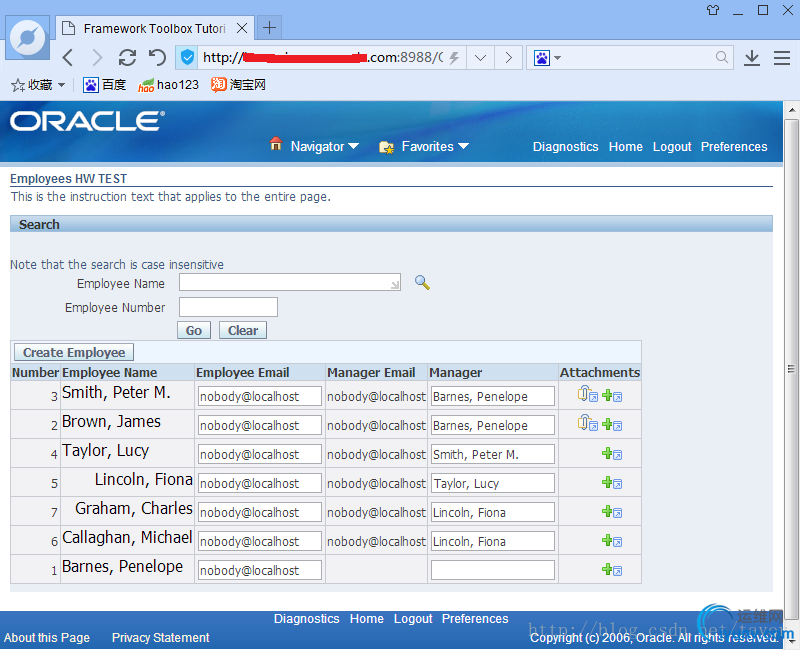The height and width of the screenshot is (650, 800).
Task: Open the 百度 bookmark
Action: click(x=105, y=85)
